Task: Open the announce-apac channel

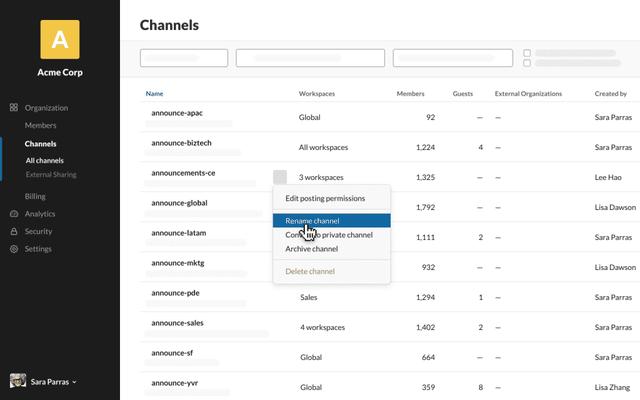Action: [176, 113]
